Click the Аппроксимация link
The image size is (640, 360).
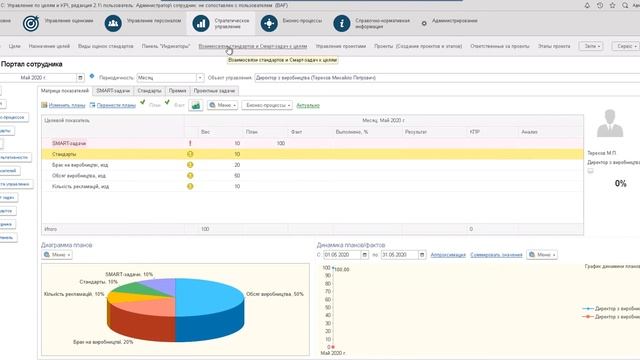(x=448, y=255)
